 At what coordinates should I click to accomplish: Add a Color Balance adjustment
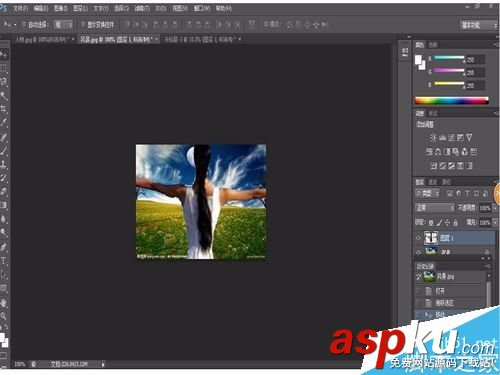point(438,152)
